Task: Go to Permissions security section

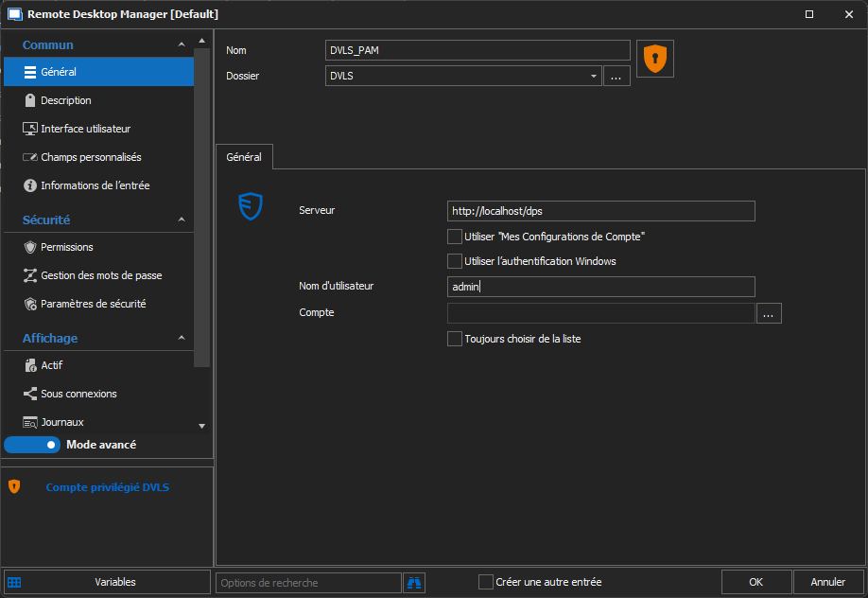Action: point(66,247)
